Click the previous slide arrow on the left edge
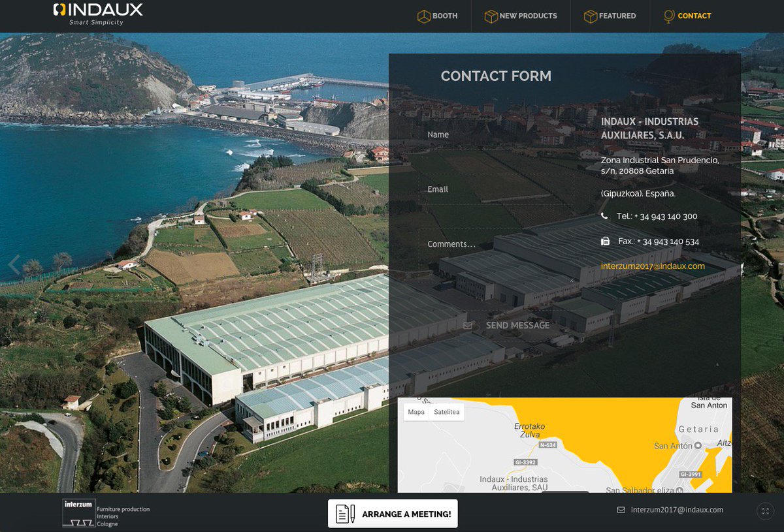 click(14, 264)
